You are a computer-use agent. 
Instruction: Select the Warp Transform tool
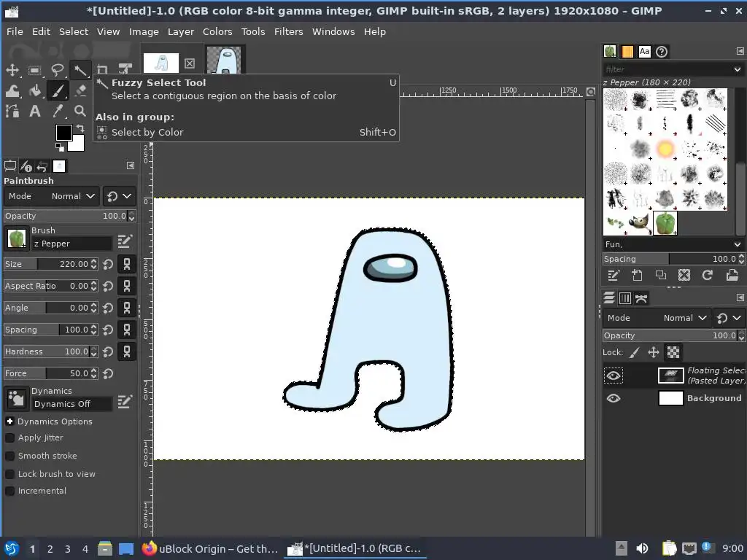tap(12, 90)
